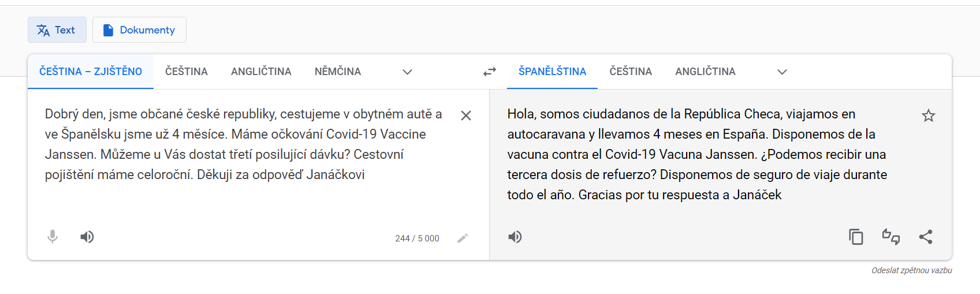Screen dimensions: 980x294
Task: Choose ANGLIČTINA as the source language
Action: tap(261, 72)
